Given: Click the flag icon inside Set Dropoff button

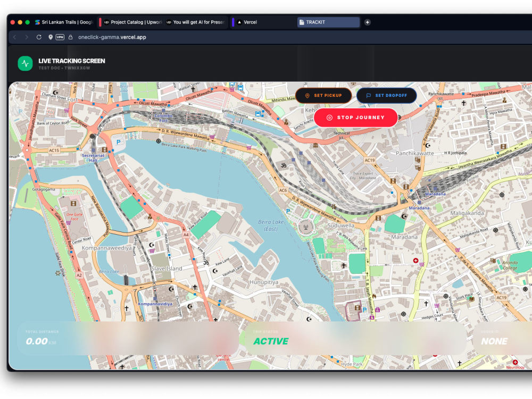Looking at the screenshot, I should tap(369, 96).
